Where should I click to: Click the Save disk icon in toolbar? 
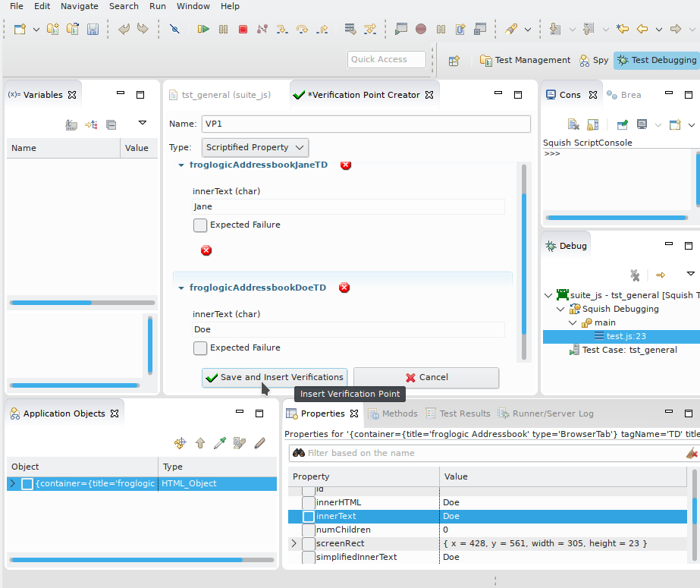93,30
